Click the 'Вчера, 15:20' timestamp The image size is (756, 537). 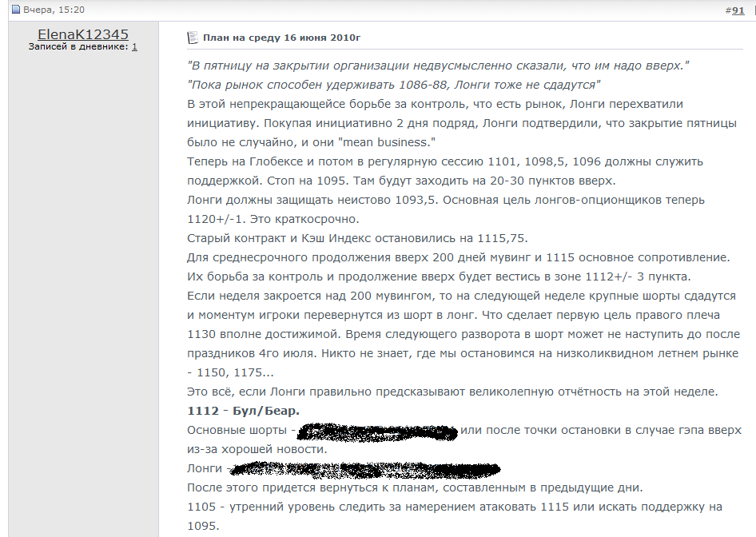tap(53, 10)
